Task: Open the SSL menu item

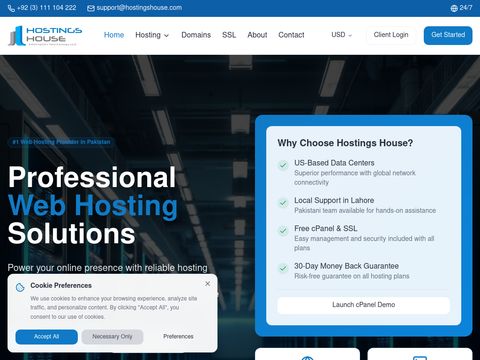Action: click(229, 35)
